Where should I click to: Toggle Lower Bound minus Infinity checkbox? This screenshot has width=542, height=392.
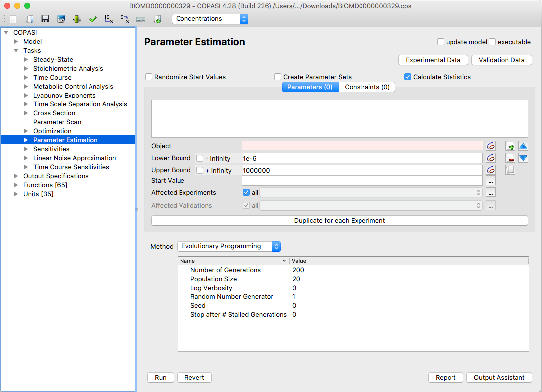coord(200,158)
